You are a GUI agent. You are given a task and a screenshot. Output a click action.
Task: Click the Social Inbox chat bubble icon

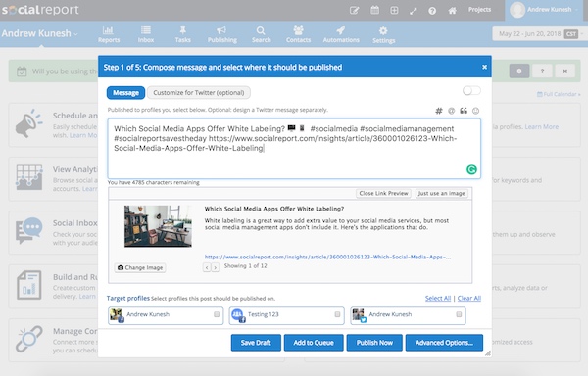click(28, 230)
